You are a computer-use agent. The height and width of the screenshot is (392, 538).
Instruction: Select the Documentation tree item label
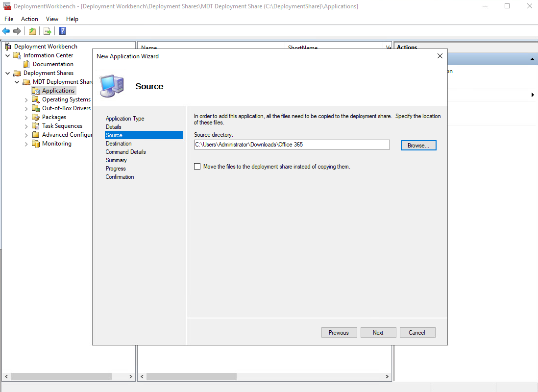click(x=53, y=64)
